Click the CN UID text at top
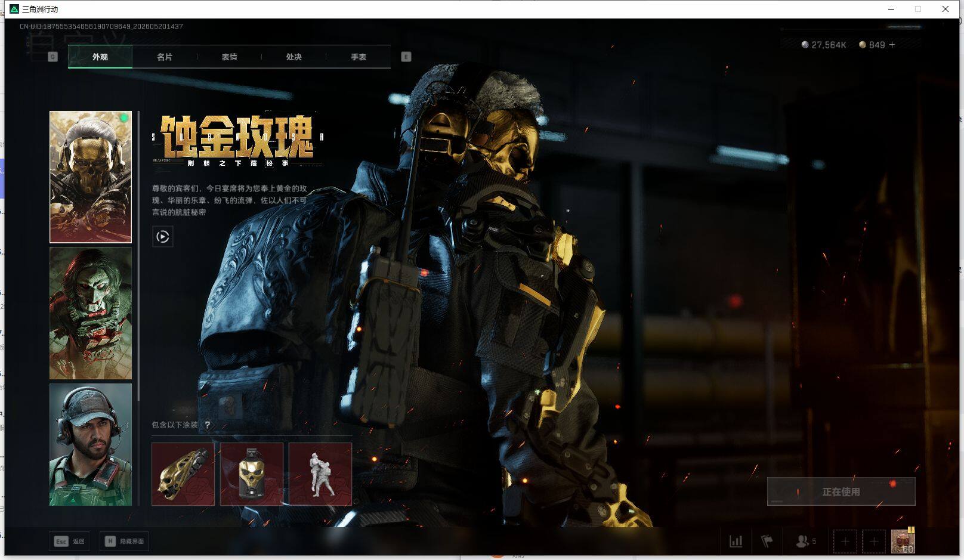Viewport: 964px width, 560px height. tap(101, 26)
